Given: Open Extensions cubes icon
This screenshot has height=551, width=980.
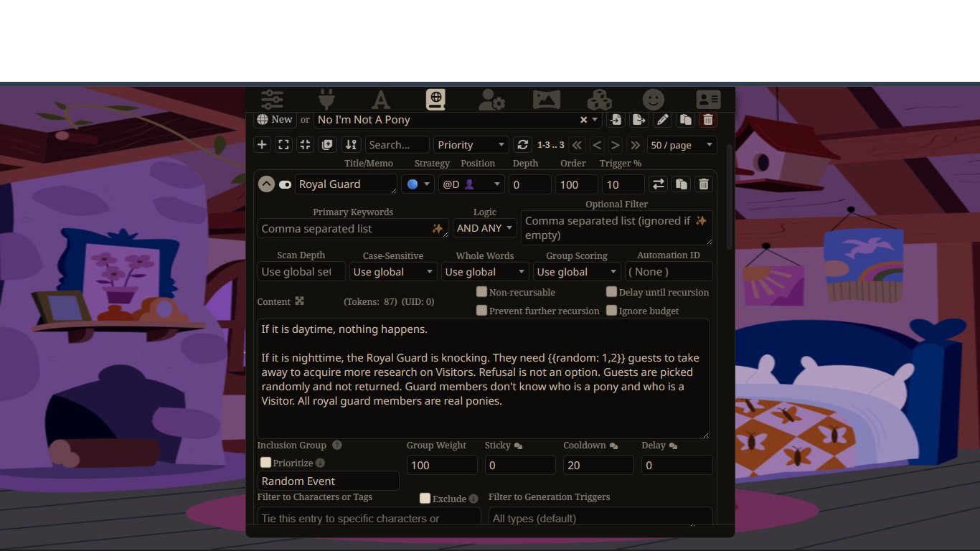Looking at the screenshot, I should pyautogui.click(x=599, y=100).
